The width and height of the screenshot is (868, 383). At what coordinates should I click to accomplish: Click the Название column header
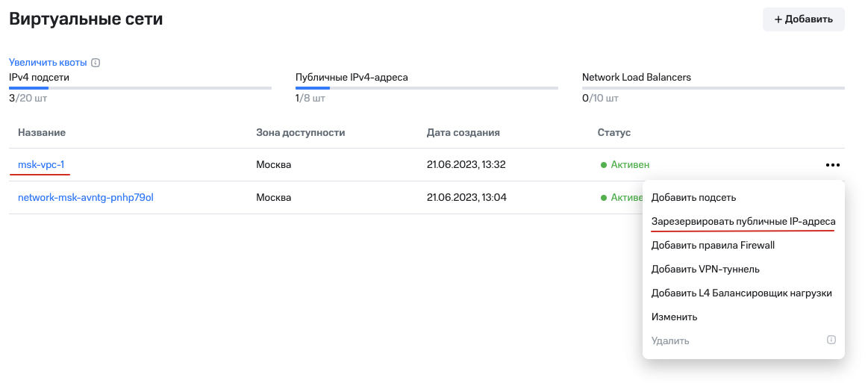(x=42, y=133)
